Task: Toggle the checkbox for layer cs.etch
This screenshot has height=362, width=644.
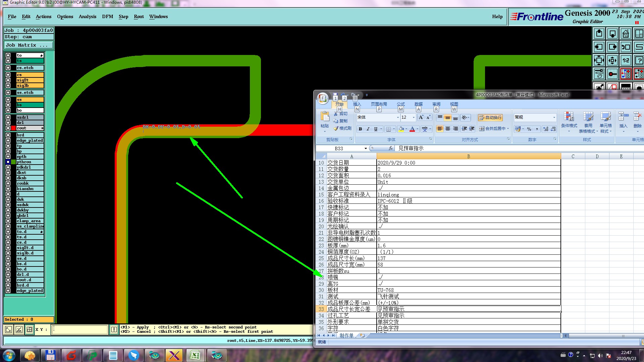Action: pos(8,68)
